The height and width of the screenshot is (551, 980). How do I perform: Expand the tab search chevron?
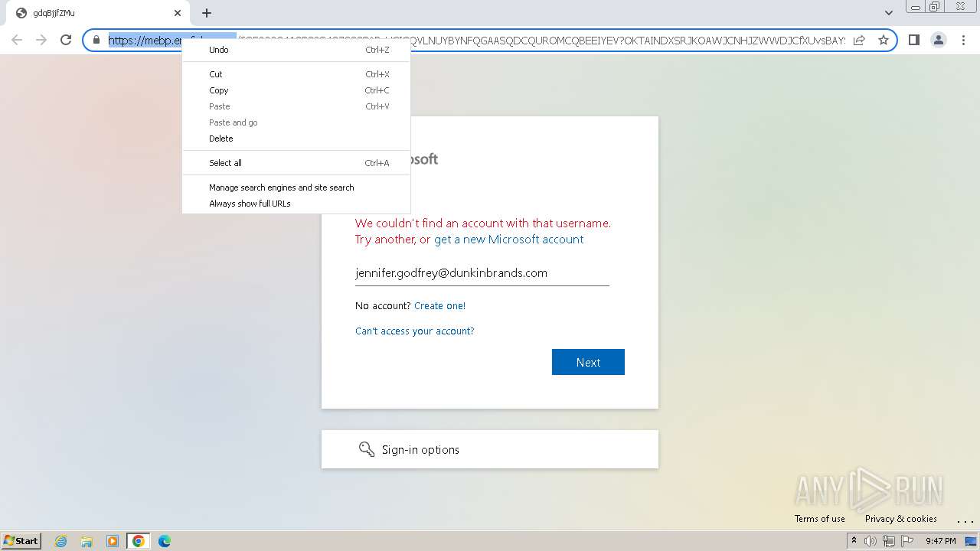(889, 13)
